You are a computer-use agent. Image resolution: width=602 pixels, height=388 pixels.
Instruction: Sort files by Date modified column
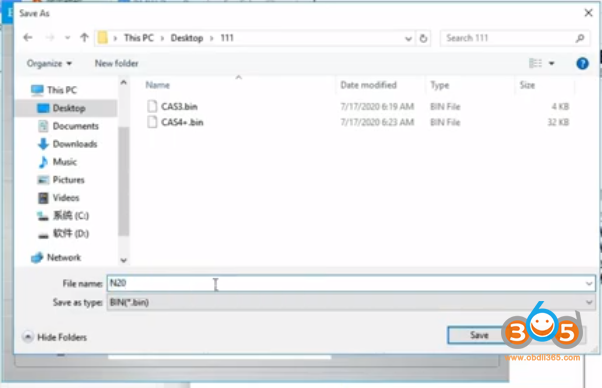pyautogui.click(x=368, y=85)
